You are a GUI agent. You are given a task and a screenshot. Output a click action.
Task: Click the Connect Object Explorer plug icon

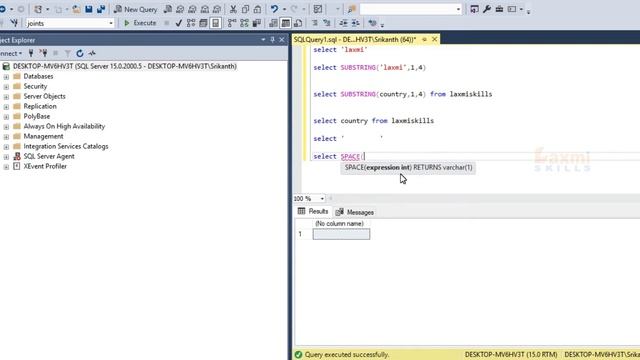pos(31,53)
